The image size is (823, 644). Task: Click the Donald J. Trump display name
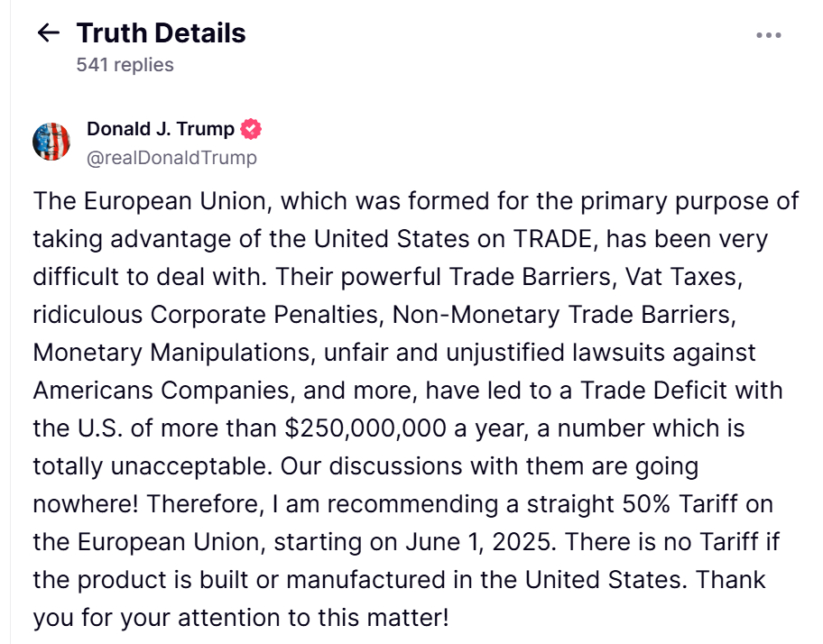(x=160, y=128)
